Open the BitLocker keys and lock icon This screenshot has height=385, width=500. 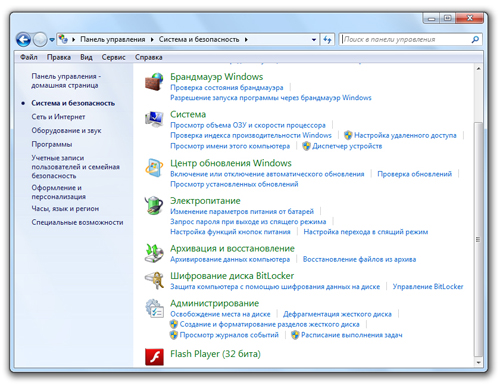[x=154, y=280]
